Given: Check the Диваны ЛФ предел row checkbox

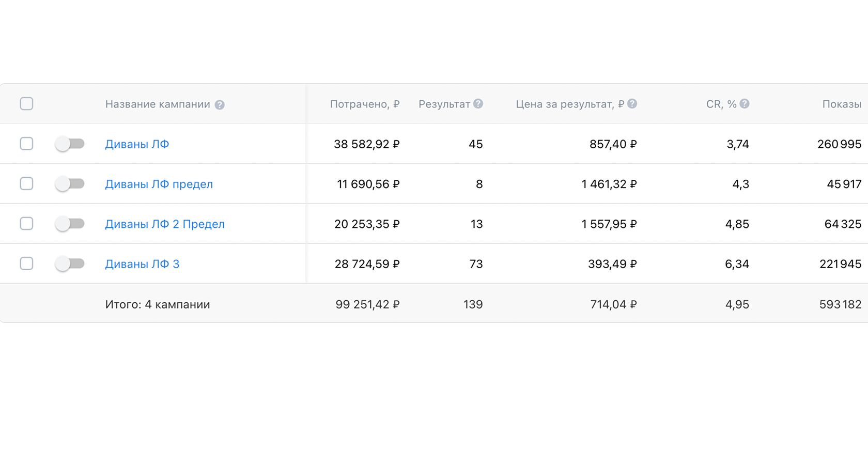Looking at the screenshot, I should click(26, 183).
